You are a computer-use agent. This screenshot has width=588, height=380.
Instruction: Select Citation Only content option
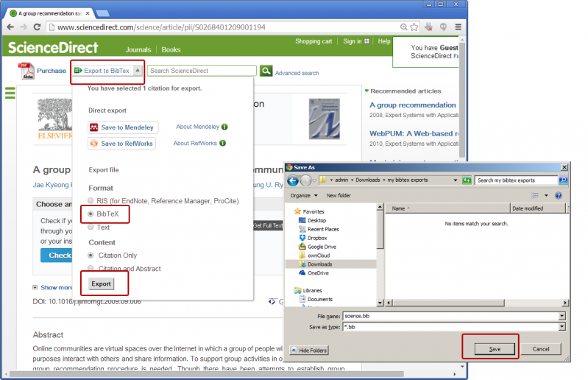coord(91,255)
